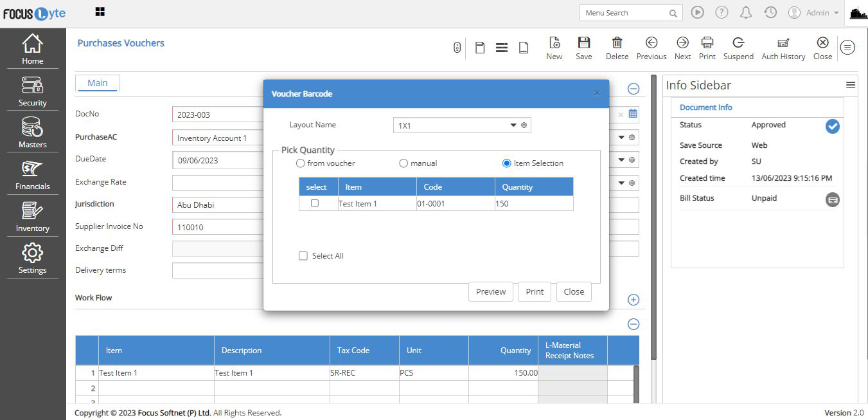The height and width of the screenshot is (420, 868).
Task: Close the Voucher Barcode dialog with X
Action: point(596,93)
